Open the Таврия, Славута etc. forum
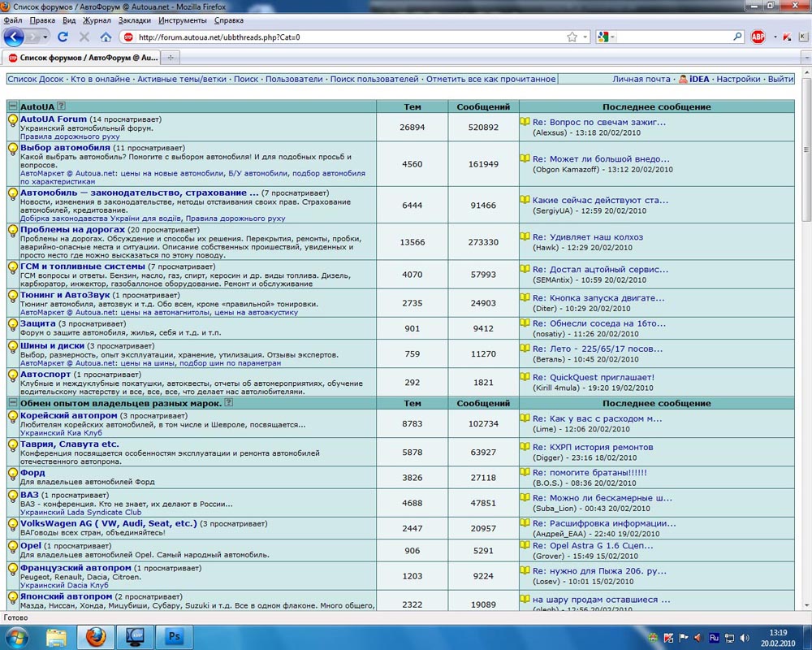The width and height of the screenshot is (812, 650). click(69, 444)
